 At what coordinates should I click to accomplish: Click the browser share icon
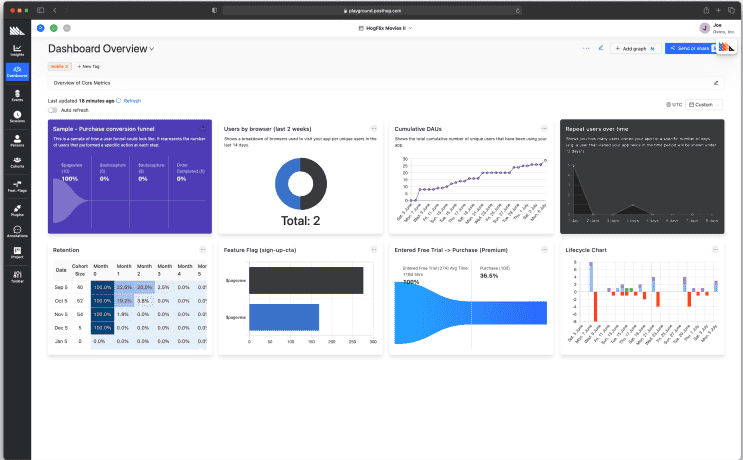click(706, 10)
